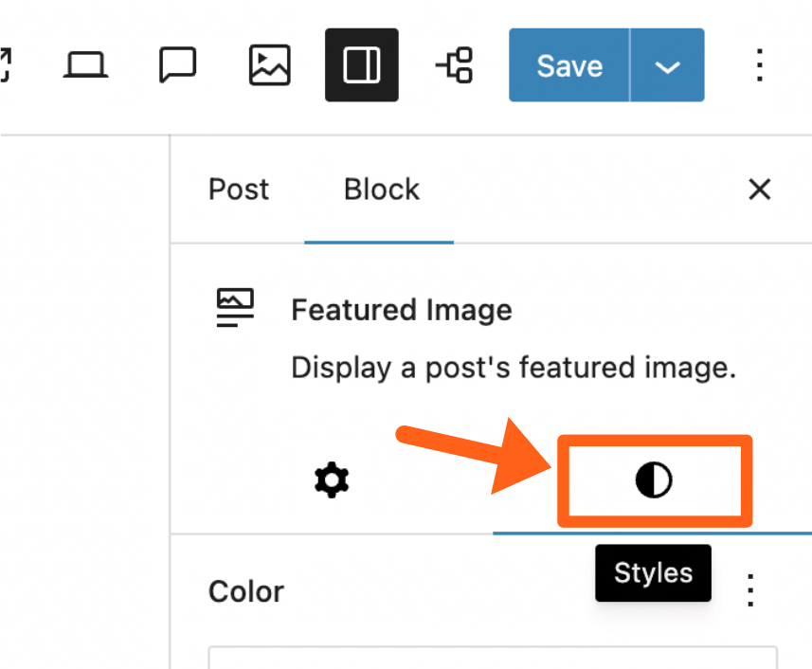Click the Featured Image block title
This screenshot has height=669, width=812.
tap(402, 310)
